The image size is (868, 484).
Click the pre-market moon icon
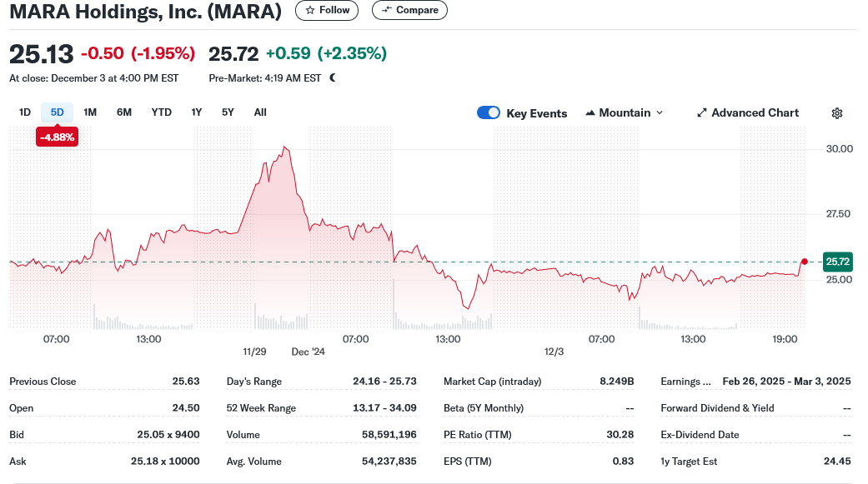tap(333, 78)
